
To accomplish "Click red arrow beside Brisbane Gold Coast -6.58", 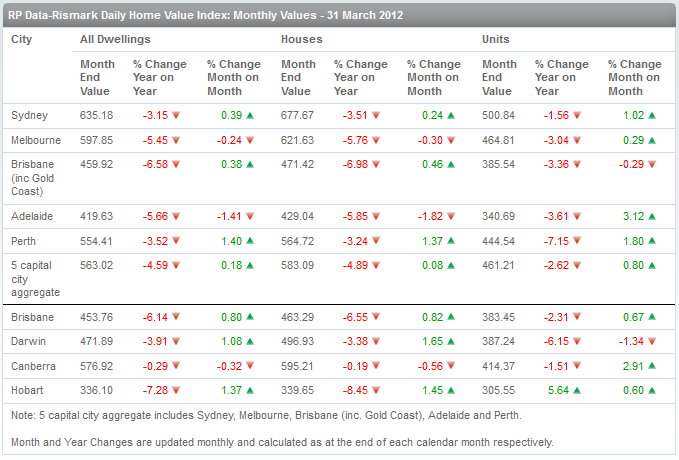I will click(177, 164).
